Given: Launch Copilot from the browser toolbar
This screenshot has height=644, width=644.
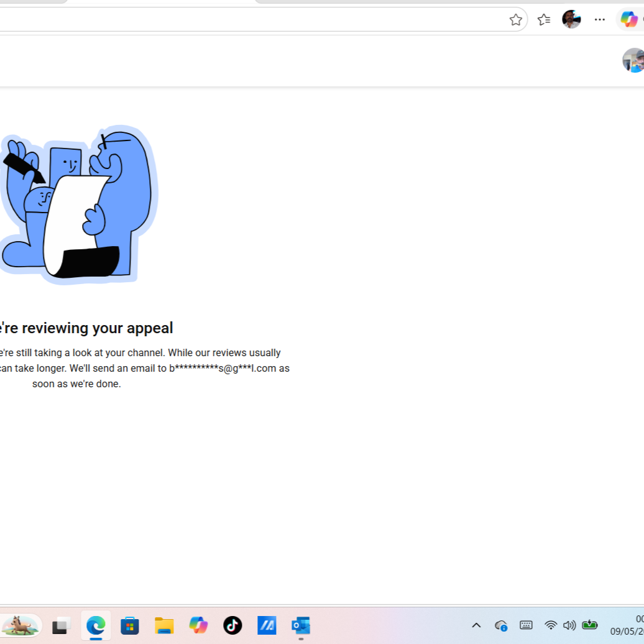Looking at the screenshot, I should [629, 19].
